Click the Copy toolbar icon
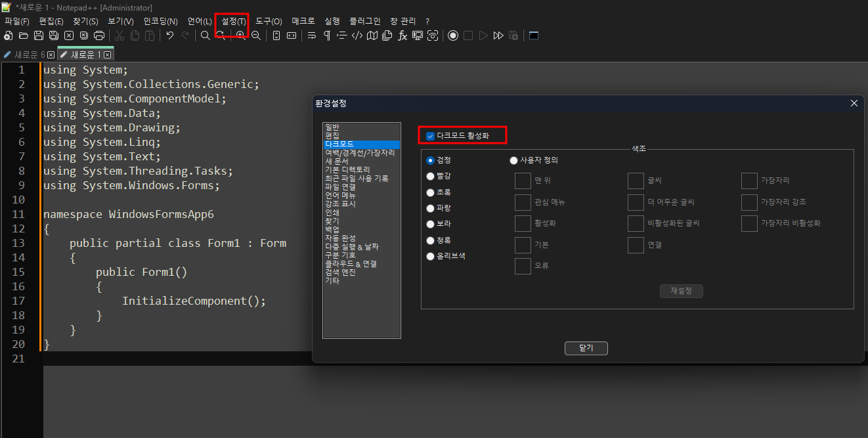 tap(135, 35)
